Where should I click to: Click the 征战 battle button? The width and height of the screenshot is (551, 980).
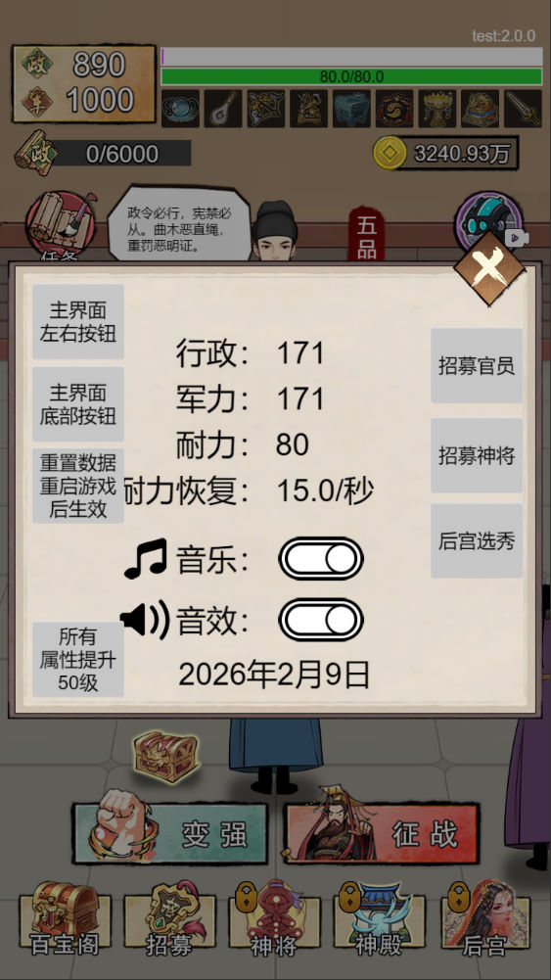382,832
